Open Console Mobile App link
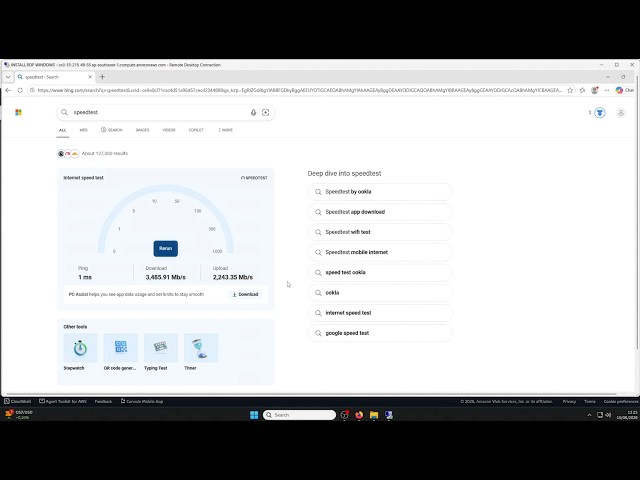 point(142,402)
